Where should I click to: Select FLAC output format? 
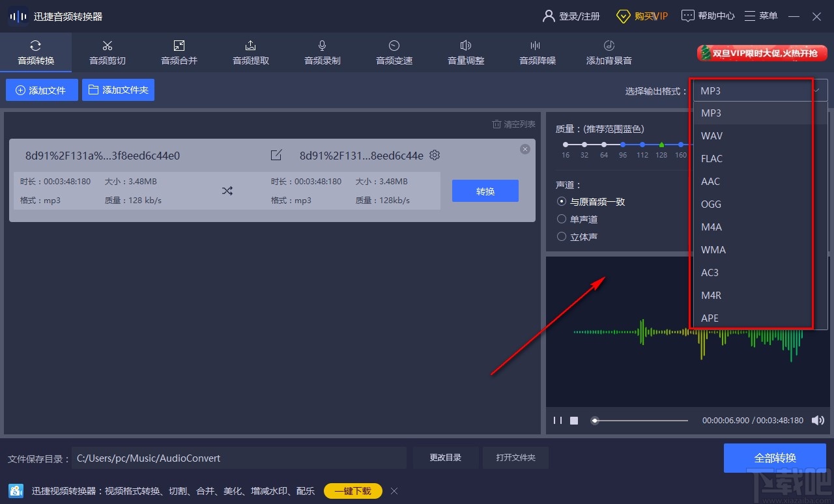point(712,158)
